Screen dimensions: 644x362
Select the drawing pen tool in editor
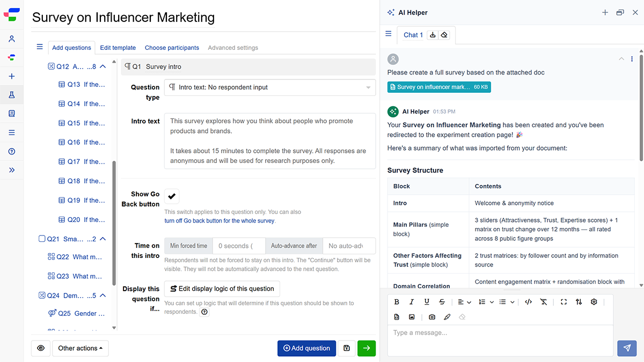click(447, 317)
